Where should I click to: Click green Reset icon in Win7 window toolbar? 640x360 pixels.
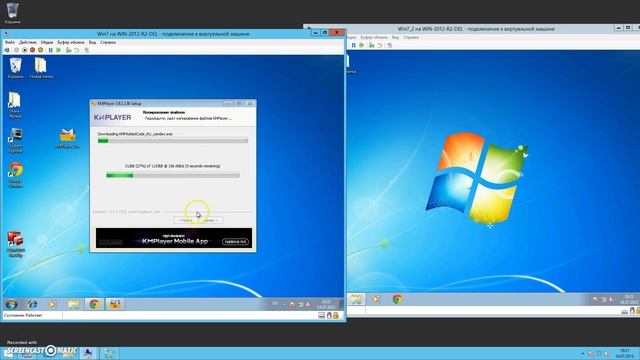pyautogui.click(x=59, y=50)
